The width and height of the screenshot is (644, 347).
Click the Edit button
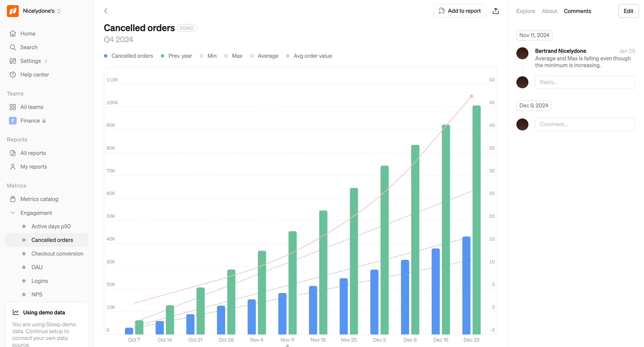click(628, 11)
